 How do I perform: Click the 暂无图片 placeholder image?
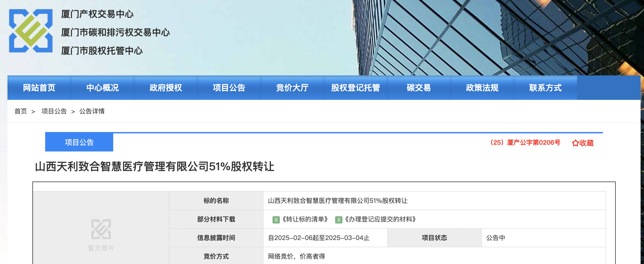[x=101, y=235]
